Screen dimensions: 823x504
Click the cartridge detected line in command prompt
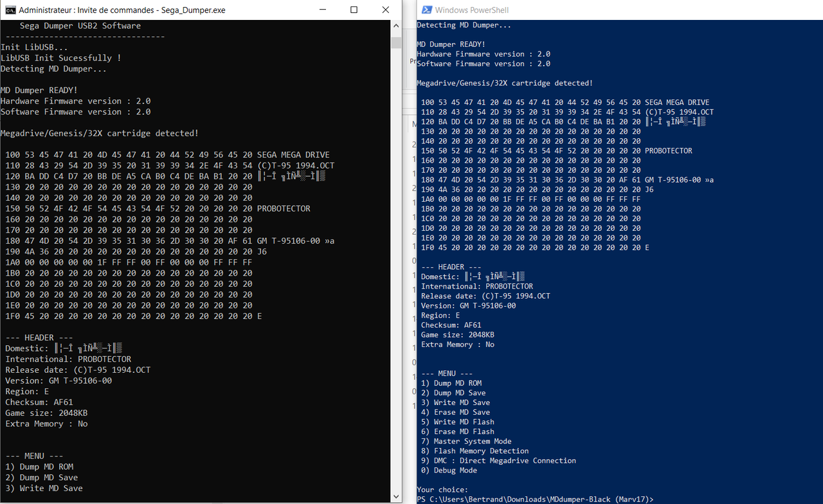pos(100,133)
